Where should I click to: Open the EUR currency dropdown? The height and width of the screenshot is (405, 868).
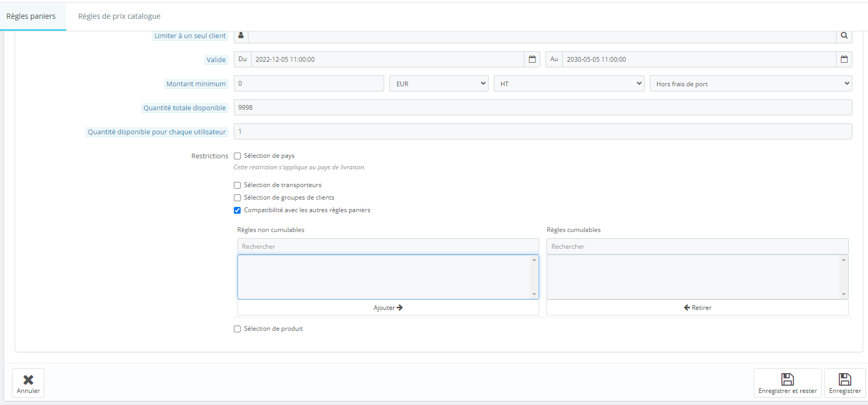(x=438, y=84)
